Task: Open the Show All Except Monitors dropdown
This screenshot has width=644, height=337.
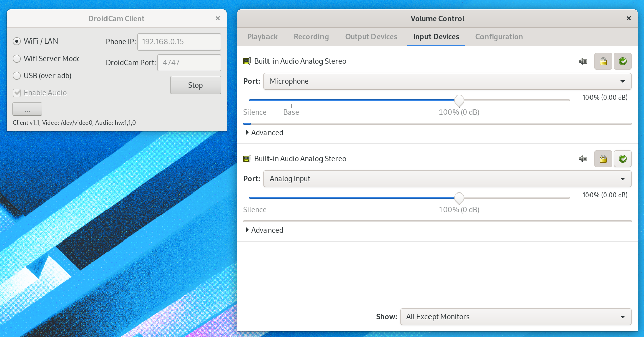Action: coord(516,317)
